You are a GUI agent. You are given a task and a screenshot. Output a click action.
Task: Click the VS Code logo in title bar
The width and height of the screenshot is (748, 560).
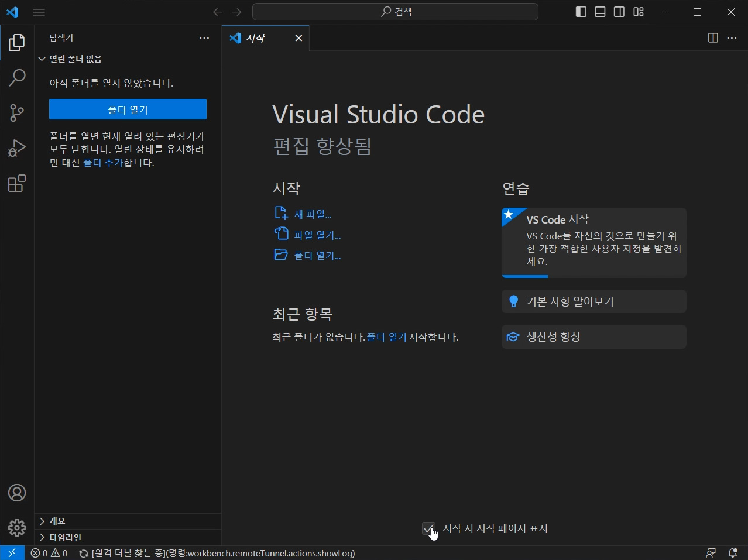(x=12, y=12)
